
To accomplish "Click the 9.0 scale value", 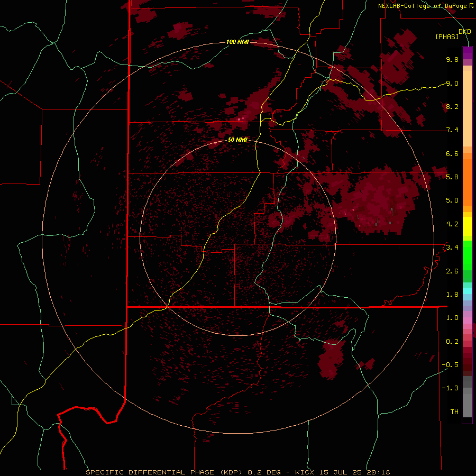I will [452, 83].
